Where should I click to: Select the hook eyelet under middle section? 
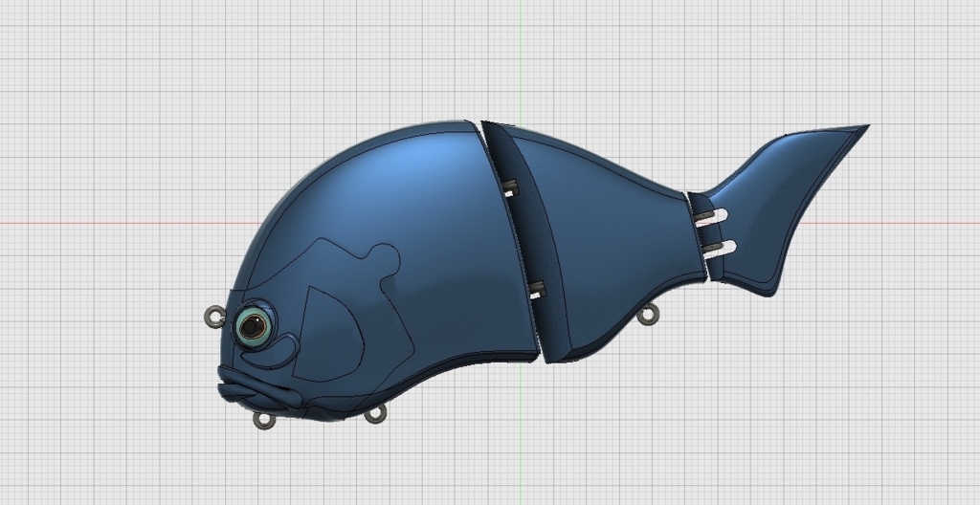tap(648, 314)
